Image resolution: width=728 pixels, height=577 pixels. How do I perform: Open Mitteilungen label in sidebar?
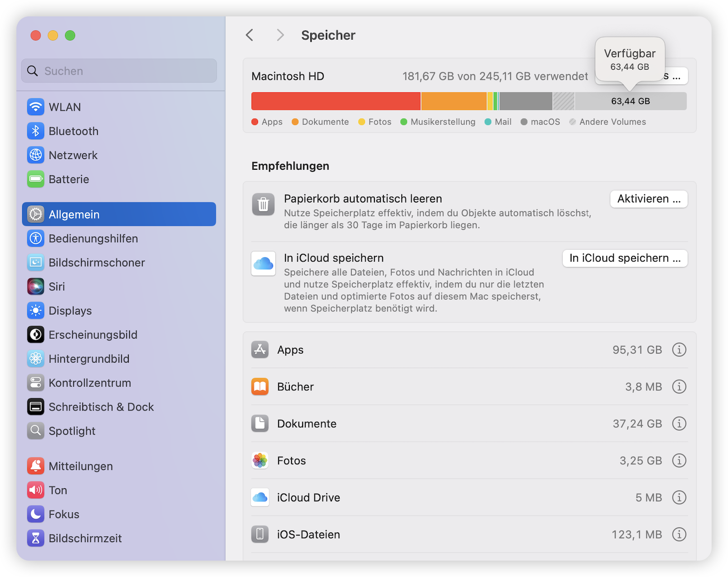pos(81,466)
